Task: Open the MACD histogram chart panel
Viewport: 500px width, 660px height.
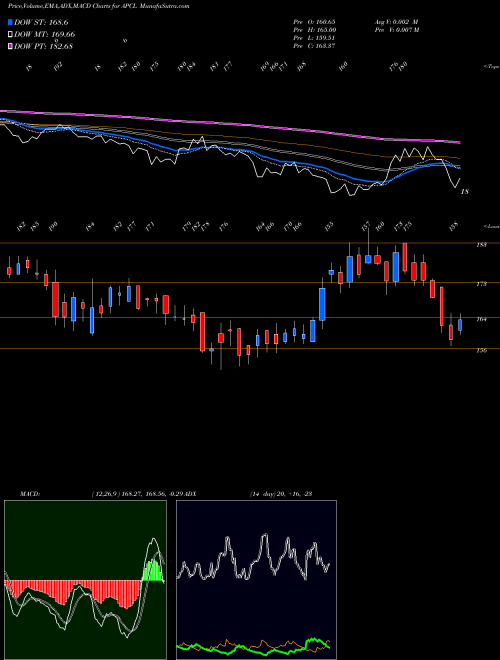Action: coord(85,580)
